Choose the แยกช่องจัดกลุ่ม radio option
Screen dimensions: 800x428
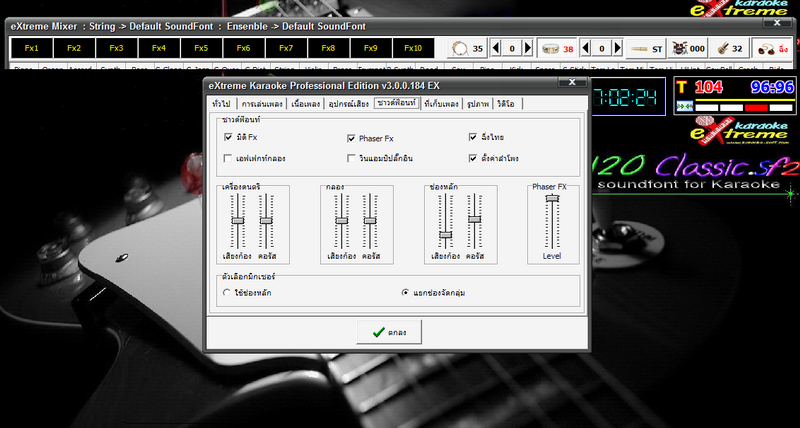click(405, 292)
